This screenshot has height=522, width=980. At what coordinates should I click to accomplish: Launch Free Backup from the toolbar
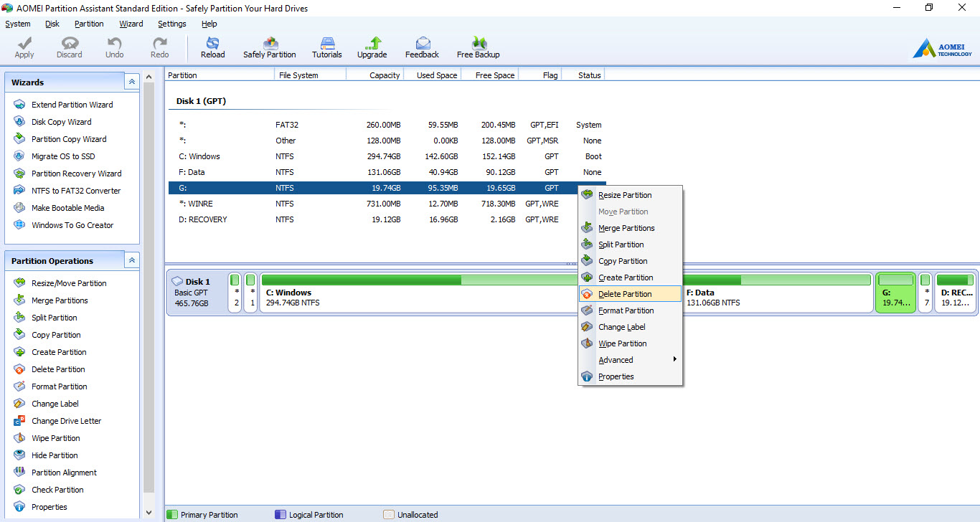point(478,47)
